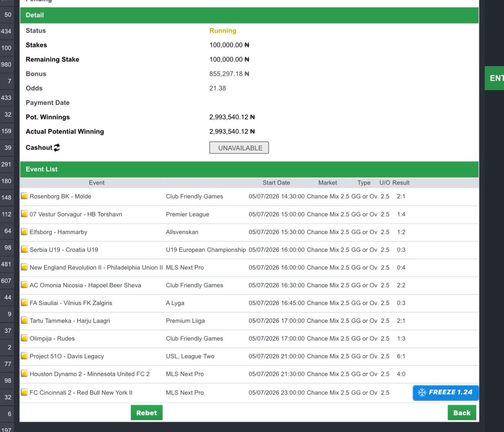Select the Elfsborg - Hammarby event name
The image size is (504, 432).
(58, 232)
